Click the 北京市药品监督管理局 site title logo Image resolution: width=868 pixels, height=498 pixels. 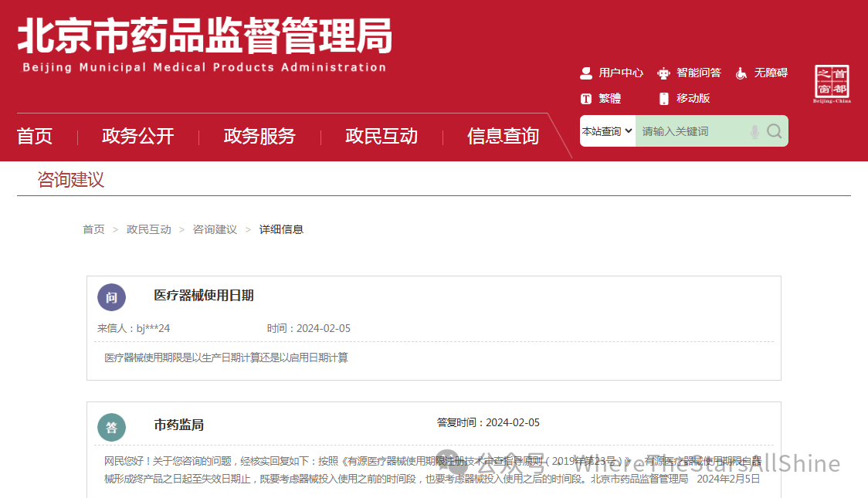205,44
